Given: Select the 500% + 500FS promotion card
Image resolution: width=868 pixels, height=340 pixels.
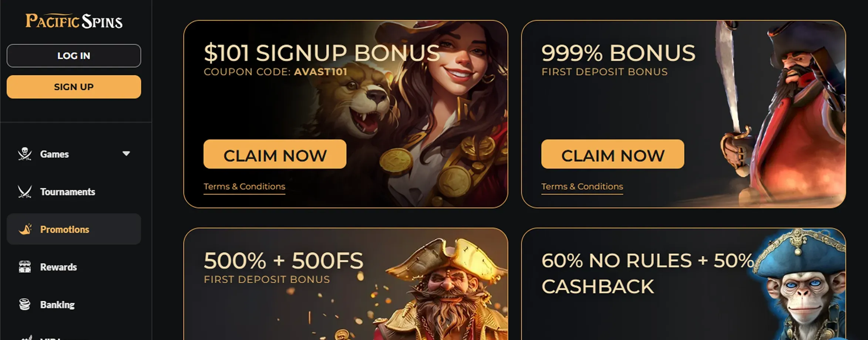Looking at the screenshot, I should (346, 284).
